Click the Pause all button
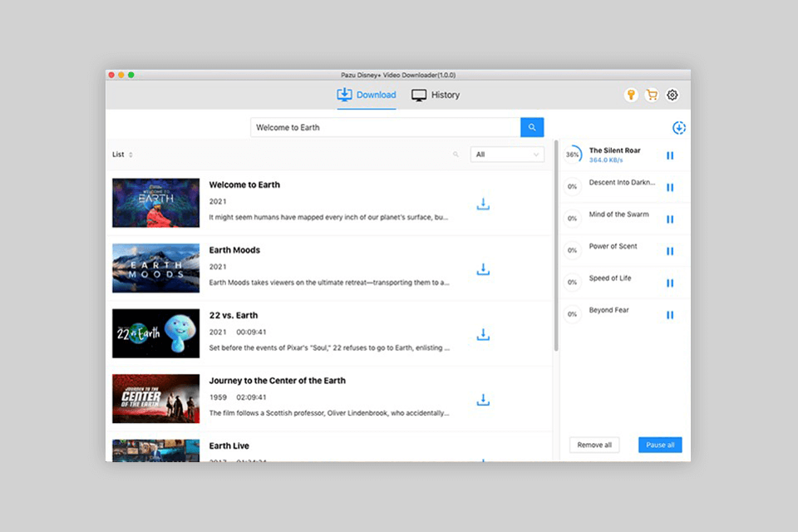The height and width of the screenshot is (532, 798). click(660, 445)
